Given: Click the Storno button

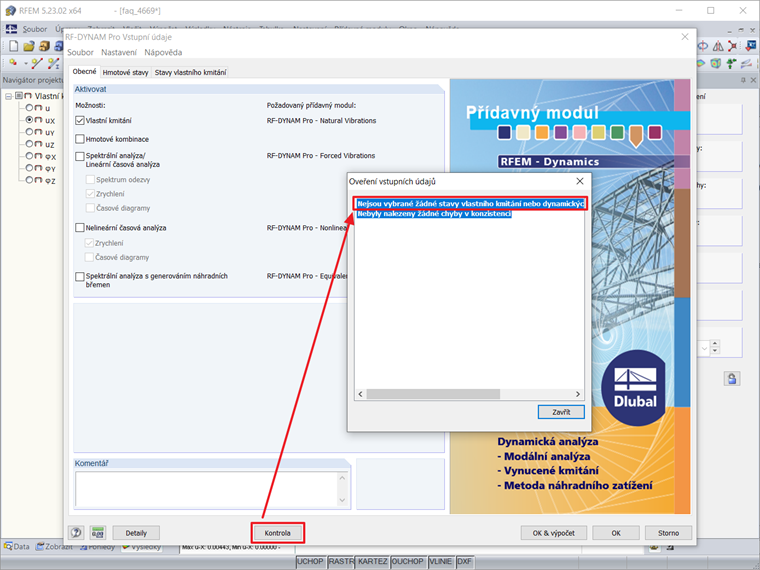Looking at the screenshot, I should point(668,533).
